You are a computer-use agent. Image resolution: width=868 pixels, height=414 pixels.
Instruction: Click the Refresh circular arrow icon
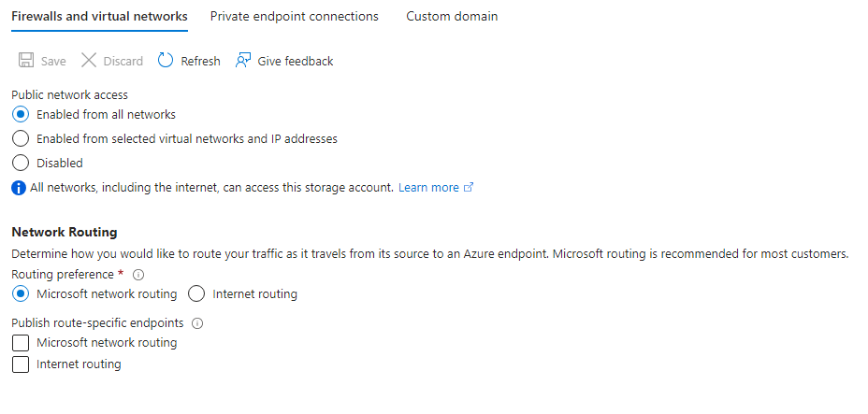[166, 60]
